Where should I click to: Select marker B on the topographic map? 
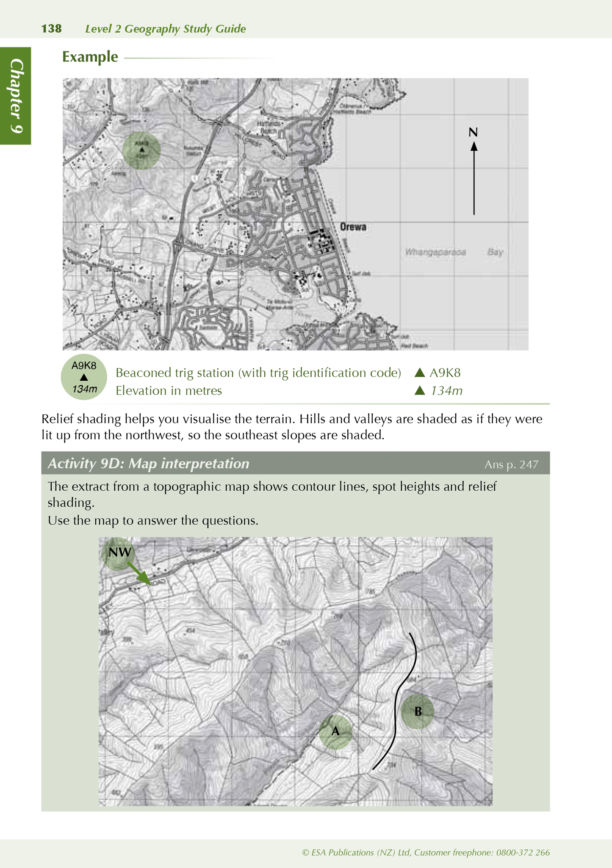(x=418, y=712)
